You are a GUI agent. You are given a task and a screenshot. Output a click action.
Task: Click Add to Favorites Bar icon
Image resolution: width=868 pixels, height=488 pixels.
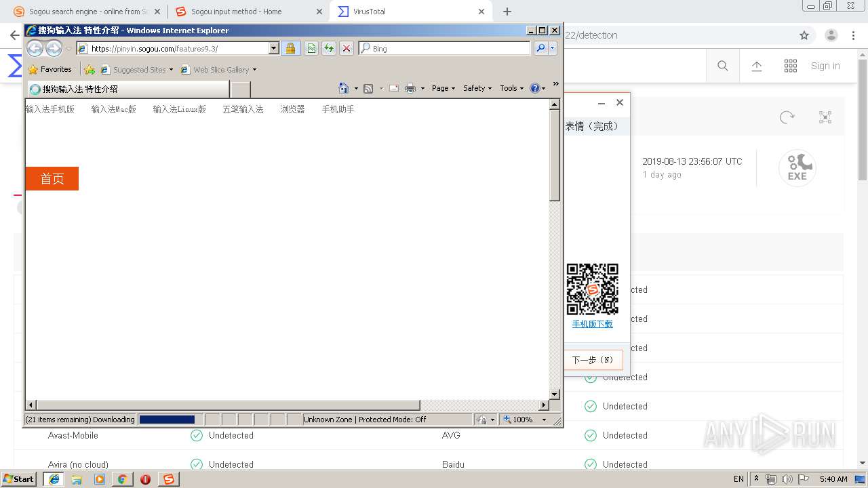click(x=90, y=69)
